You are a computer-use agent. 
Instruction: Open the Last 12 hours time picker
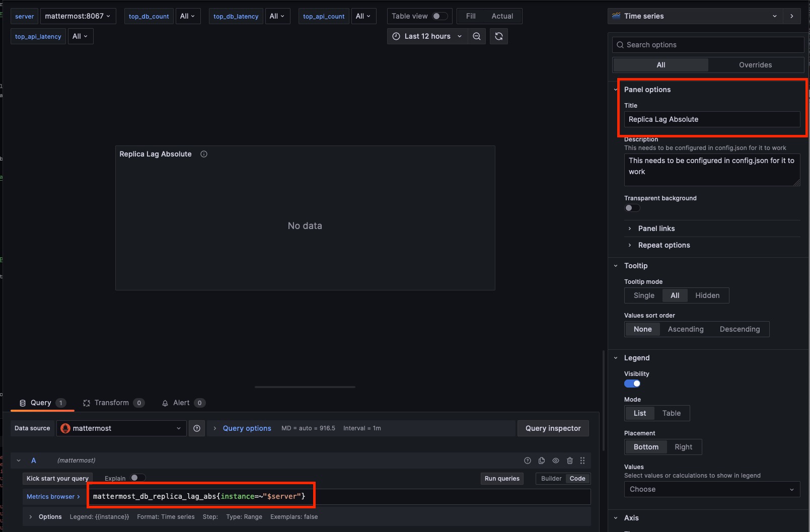click(x=426, y=36)
